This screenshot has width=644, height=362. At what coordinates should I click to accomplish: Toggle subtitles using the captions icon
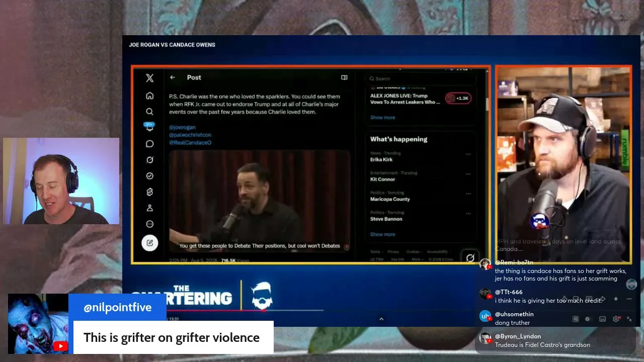tap(602, 319)
